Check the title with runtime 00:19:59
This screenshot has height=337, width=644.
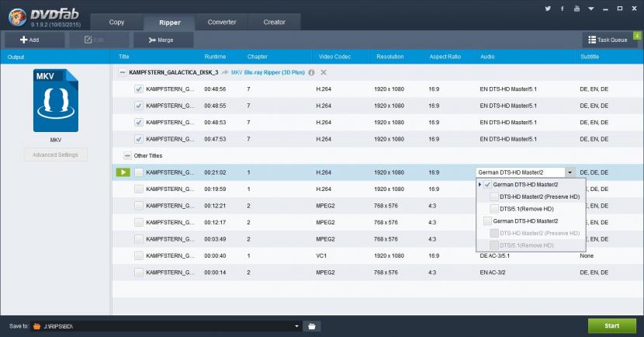tap(139, 189)
